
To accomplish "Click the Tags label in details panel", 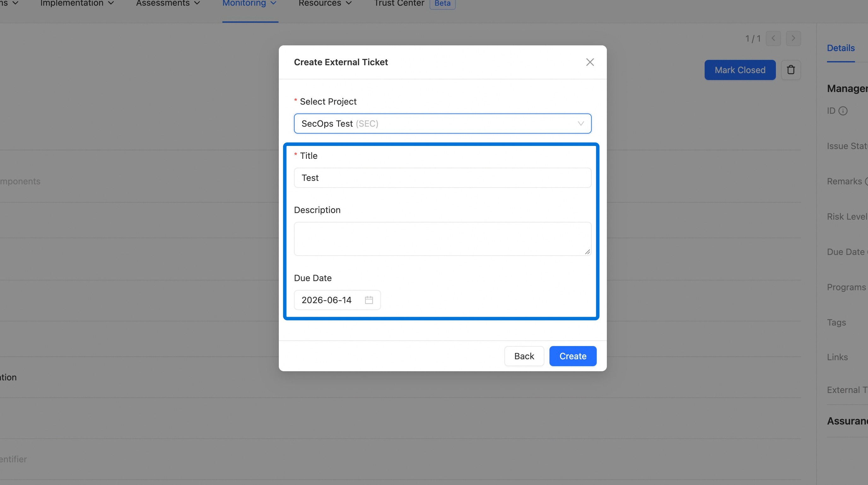I will 836,322.
